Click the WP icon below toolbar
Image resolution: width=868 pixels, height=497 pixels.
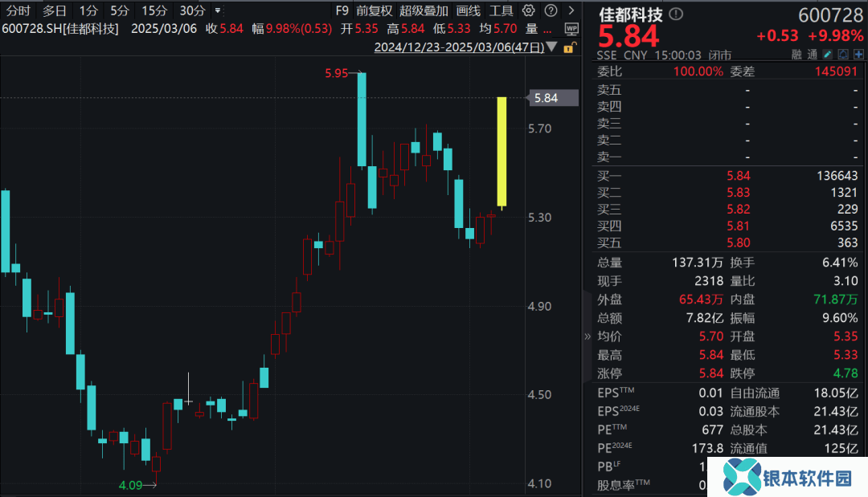point(571,28)
